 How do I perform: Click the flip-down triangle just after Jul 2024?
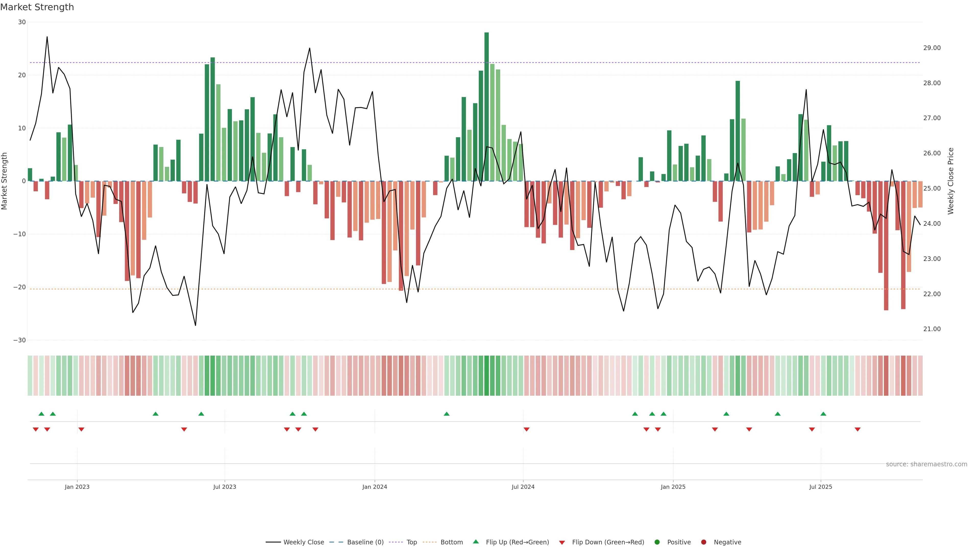tap(526, 429)
